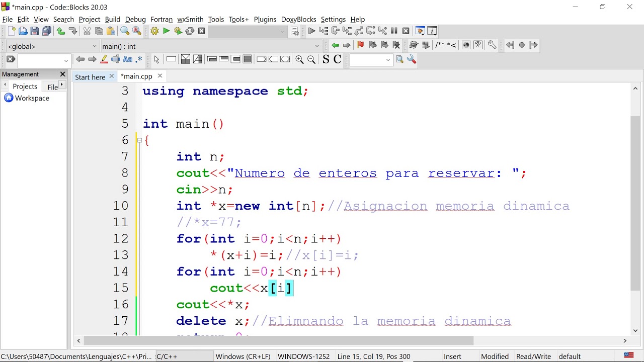Save the current file with the floppy icon

pyautogui.click(x=35, y=31)
